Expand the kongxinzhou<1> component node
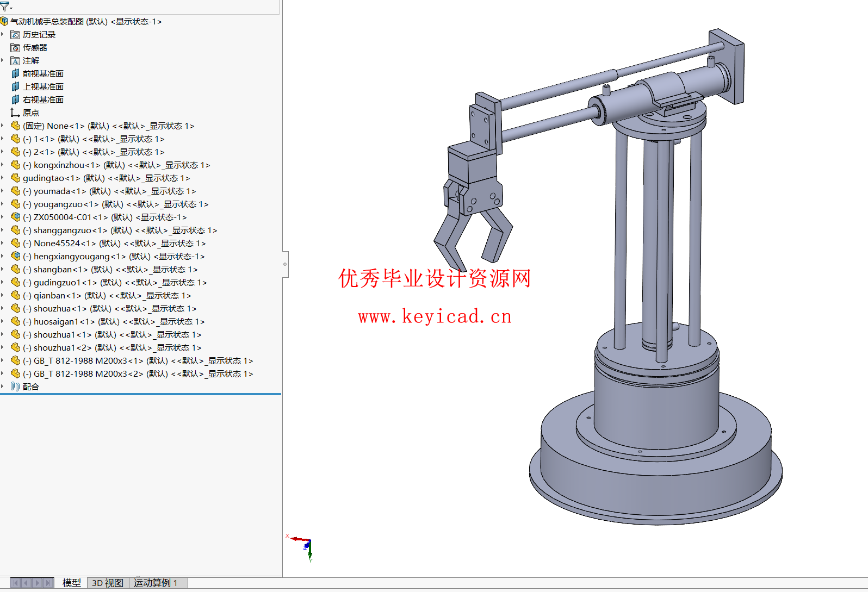 [x=3, y=165]
